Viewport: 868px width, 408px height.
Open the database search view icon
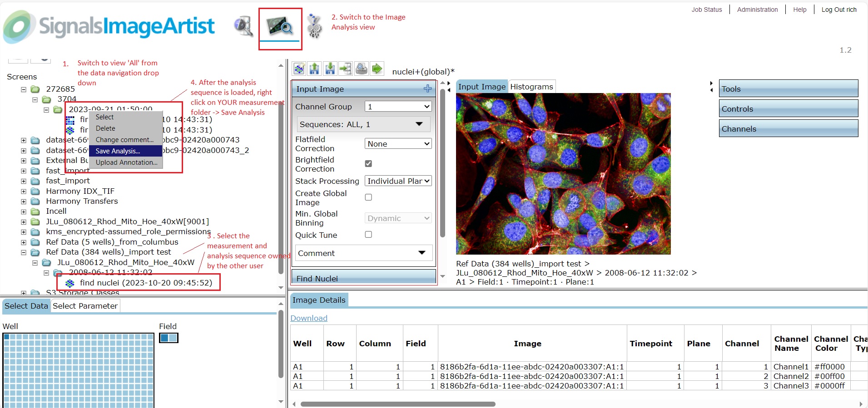tap(243, 26)
